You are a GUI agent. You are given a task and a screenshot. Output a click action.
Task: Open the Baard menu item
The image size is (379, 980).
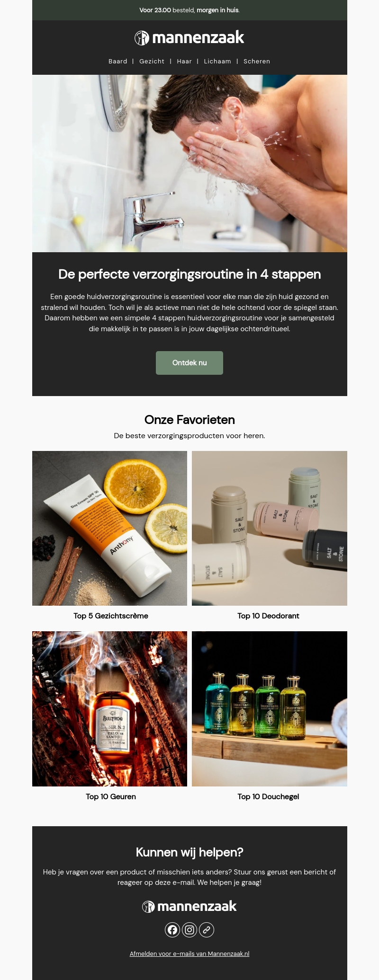[x=118, y=61]
